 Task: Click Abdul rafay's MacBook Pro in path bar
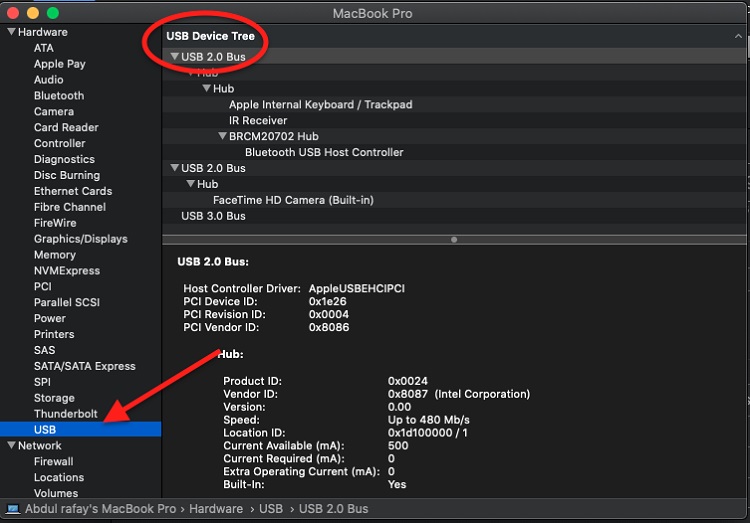tap(100, 509)
